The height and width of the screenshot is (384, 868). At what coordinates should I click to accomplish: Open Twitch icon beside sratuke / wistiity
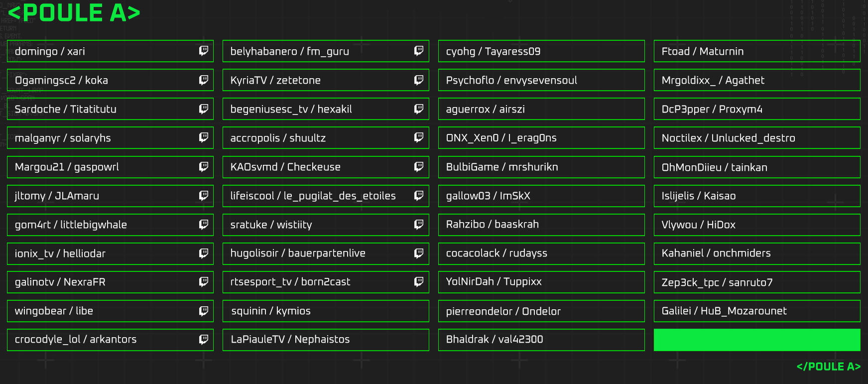(x=419, y=224)
